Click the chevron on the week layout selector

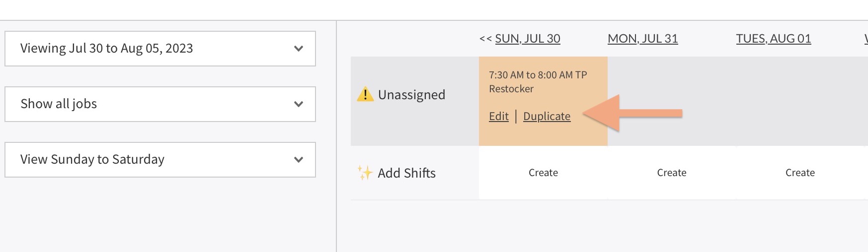pyautogui.click(x=299, y=160)
